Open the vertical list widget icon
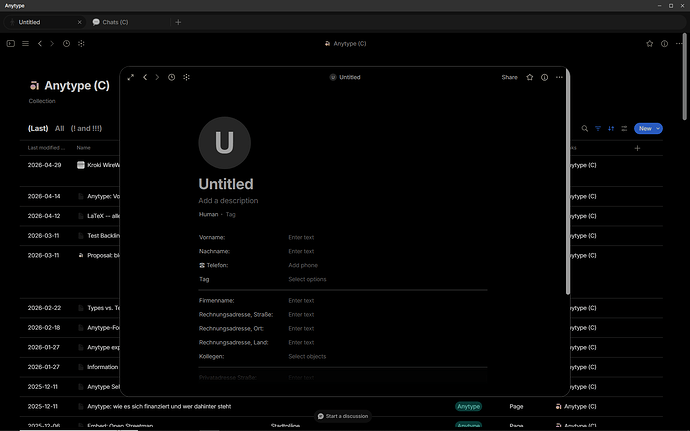690x431 pixels. tap(26, 44)
